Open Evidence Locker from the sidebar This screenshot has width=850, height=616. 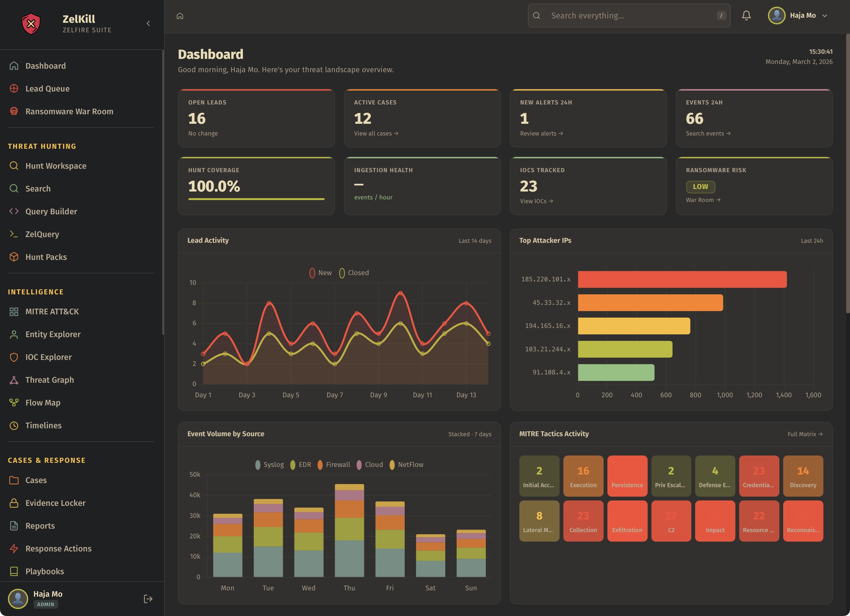(x=55, y=503)
